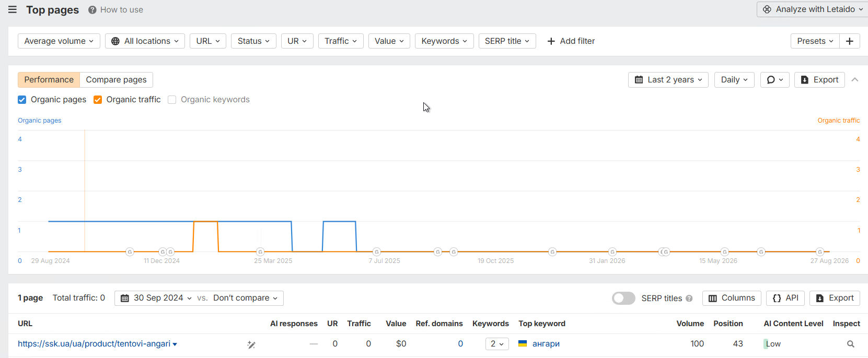Viewport: 868px width, 358px height.
Task: Click the Google update marker near 15 May 2026
Action: (724, 252)
